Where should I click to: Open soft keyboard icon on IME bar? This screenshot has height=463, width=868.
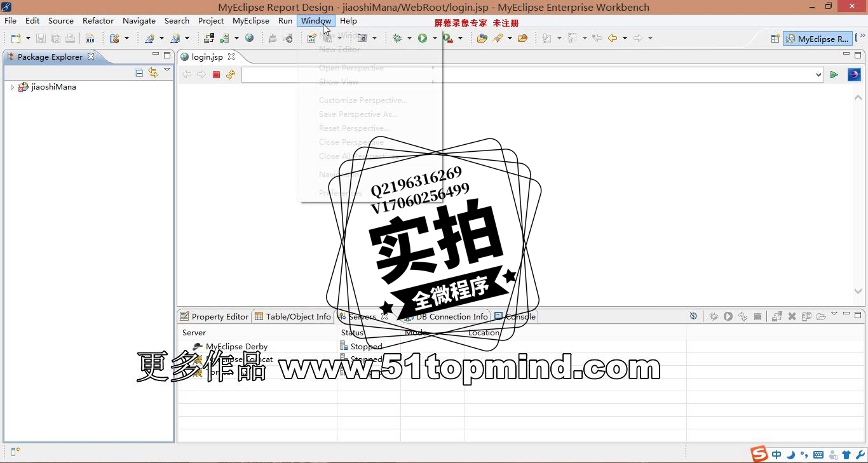pyautogui.click(x=818, y=455)
